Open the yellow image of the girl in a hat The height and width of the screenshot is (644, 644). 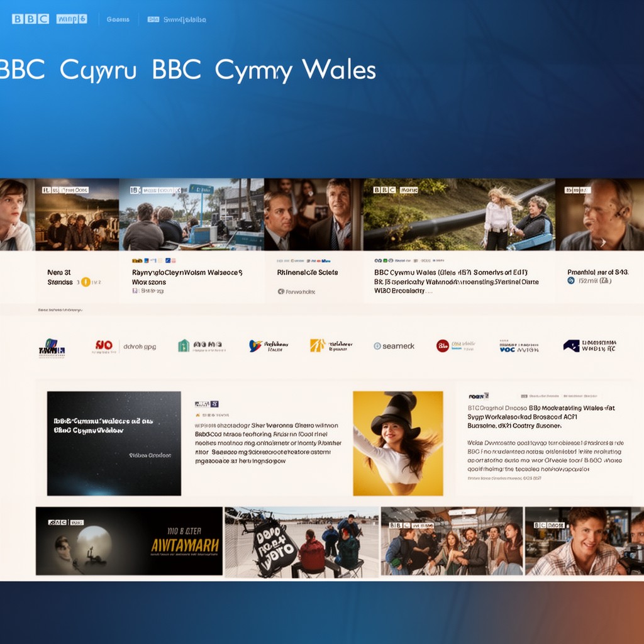(x=398, y=443)
